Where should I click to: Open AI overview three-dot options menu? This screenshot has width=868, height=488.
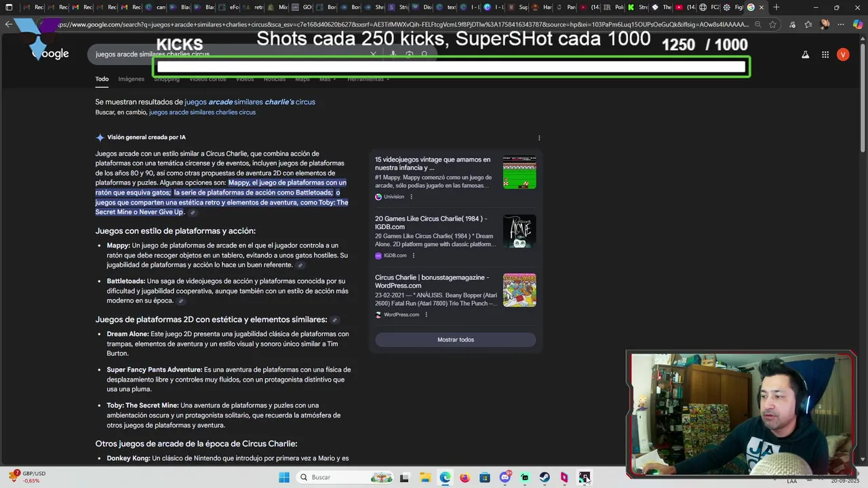539,138
